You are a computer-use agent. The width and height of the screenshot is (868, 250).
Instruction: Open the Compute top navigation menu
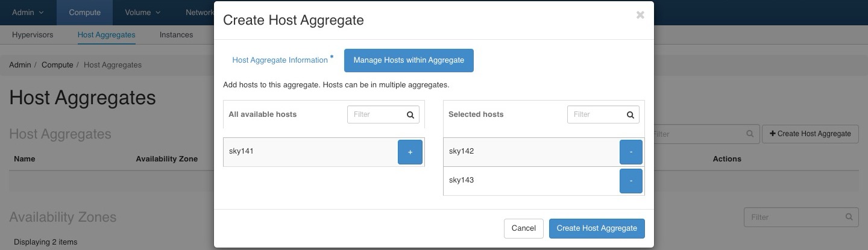[85, 12]
